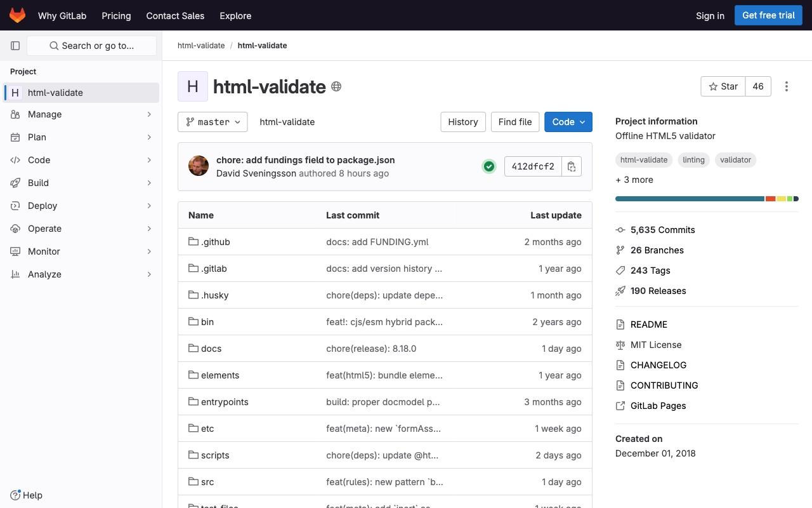Viewport: 812px width, 508px height.
Task: Click the html-validate topic badge
Action: pos(644,160)
